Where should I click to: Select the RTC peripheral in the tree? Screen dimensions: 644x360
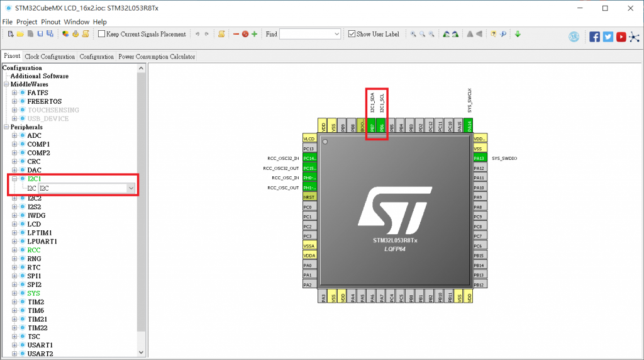pos(34,267)
